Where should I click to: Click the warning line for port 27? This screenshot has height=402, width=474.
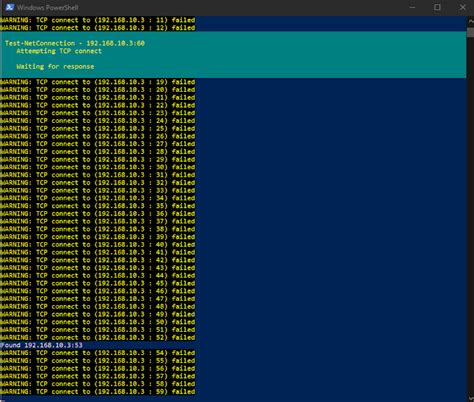click(98, 144)
